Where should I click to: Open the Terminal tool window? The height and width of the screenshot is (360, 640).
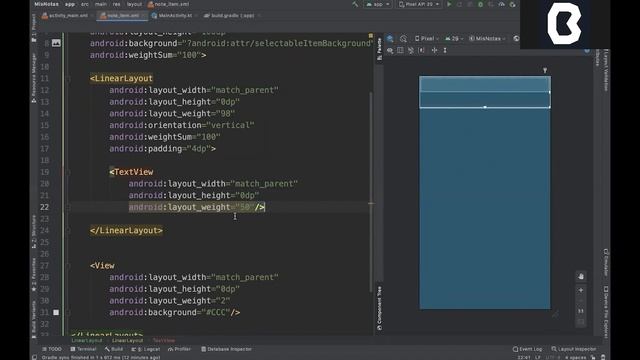(x=83, y=349)
